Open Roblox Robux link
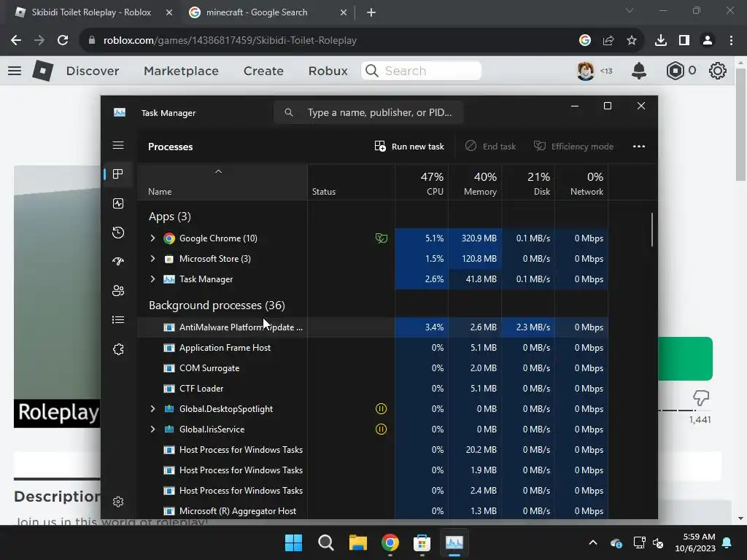This screenshot has height=560, width=747. click(328, 71)
